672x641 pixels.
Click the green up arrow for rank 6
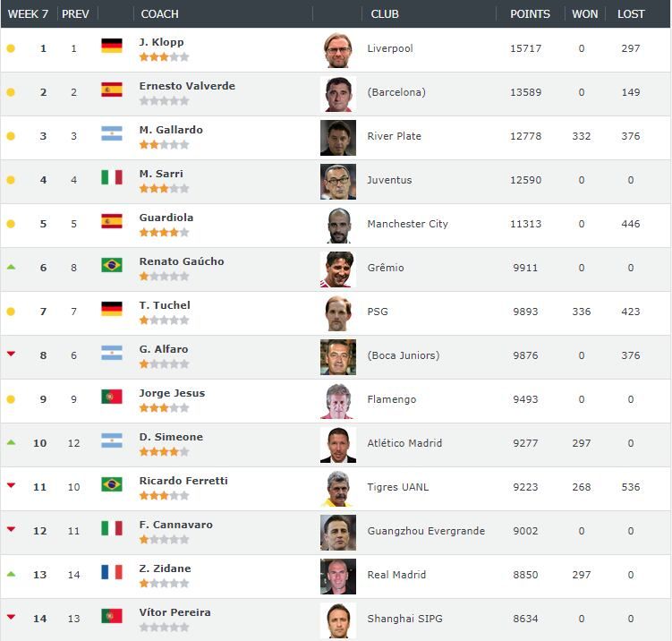coord(11,267)
